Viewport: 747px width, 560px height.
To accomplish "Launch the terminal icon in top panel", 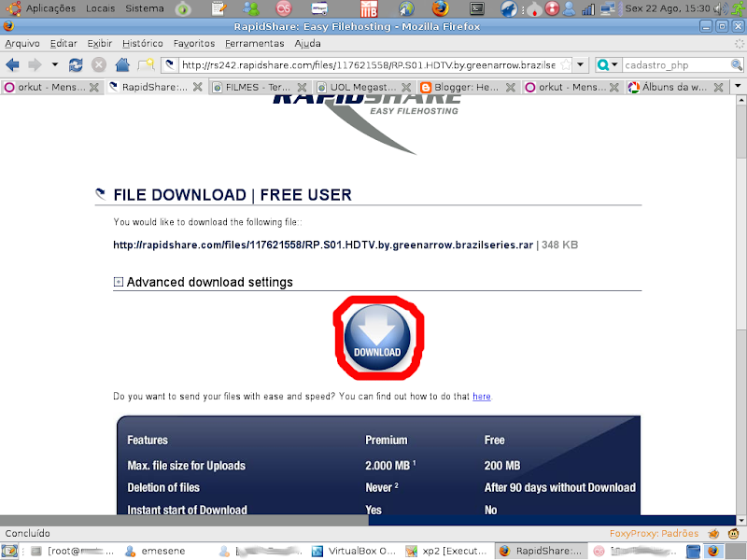I will click(477, 8).
